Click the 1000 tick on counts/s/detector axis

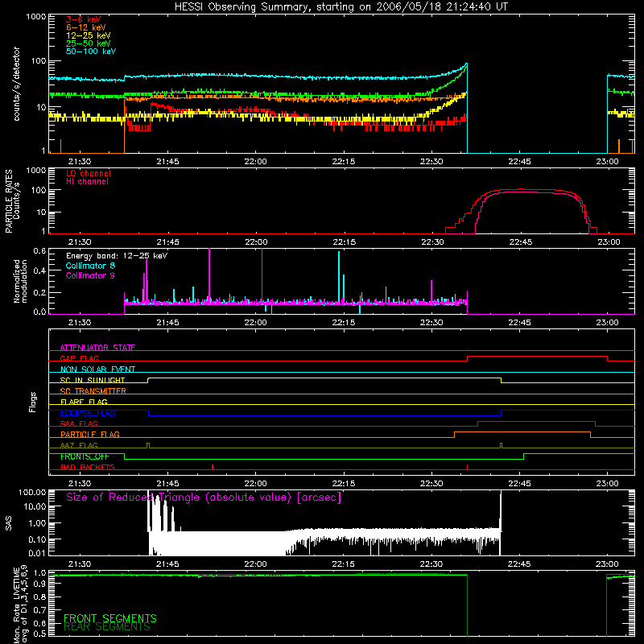(36, 17)
